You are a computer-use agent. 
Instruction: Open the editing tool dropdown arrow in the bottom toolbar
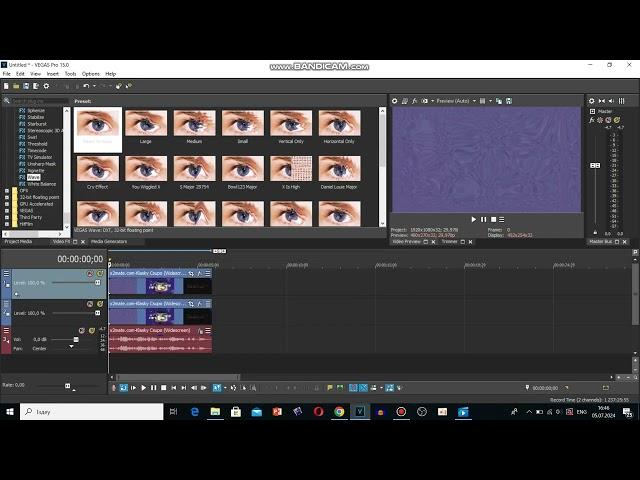pos(225,388)
